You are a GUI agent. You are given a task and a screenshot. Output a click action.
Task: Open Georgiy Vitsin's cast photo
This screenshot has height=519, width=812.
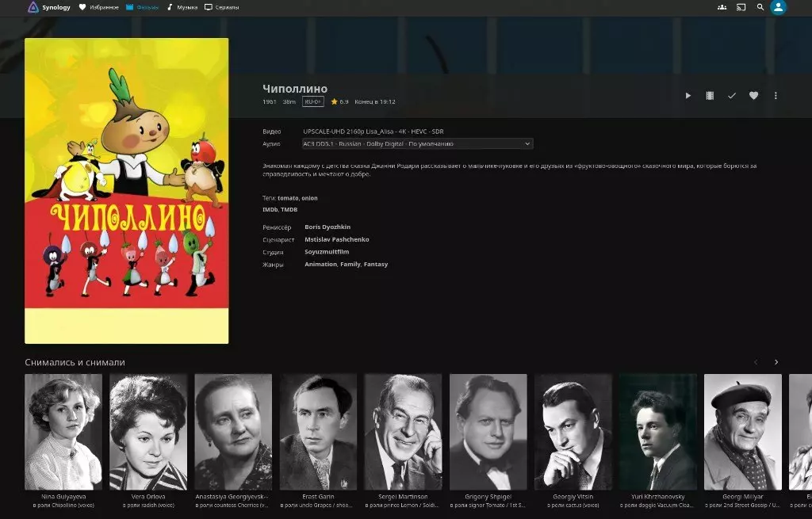point(573,432)
